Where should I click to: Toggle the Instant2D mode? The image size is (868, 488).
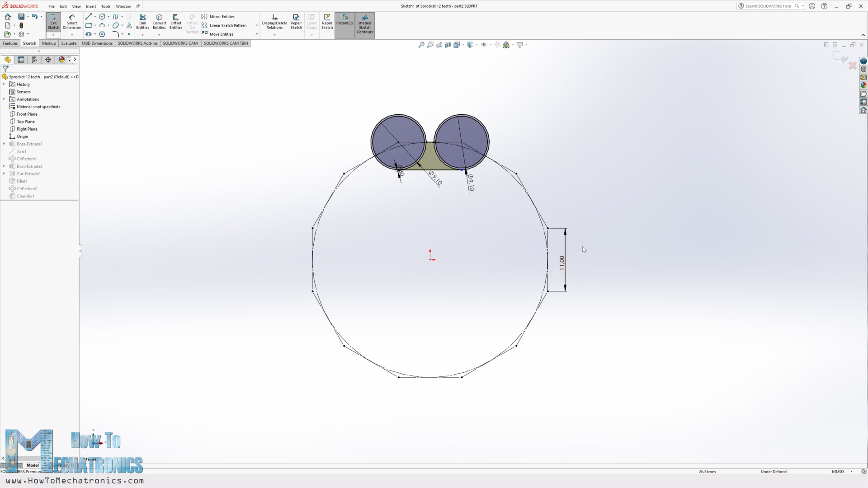coord(344,20)
